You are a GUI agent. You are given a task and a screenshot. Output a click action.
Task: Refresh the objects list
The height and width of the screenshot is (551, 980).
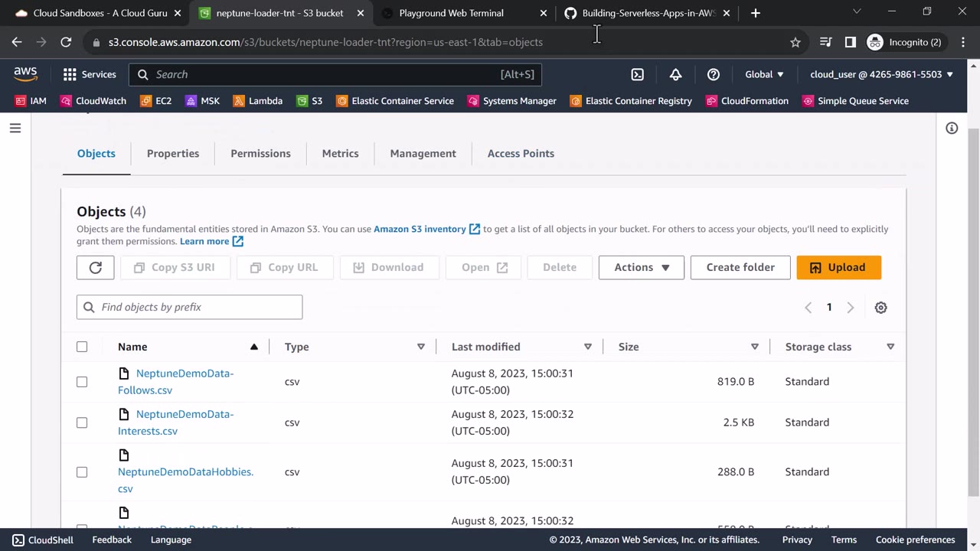(x=95, y=267)
